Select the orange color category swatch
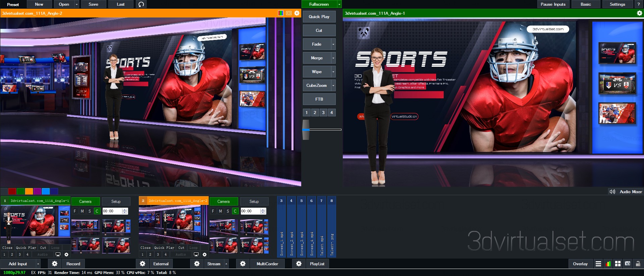The height and width of the screenshot is (276, 644). point(29,191)
